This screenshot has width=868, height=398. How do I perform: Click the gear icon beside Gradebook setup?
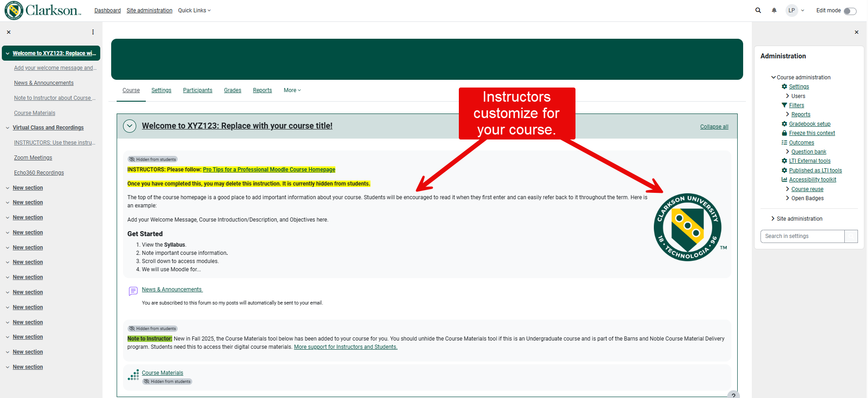click(784, 124)
